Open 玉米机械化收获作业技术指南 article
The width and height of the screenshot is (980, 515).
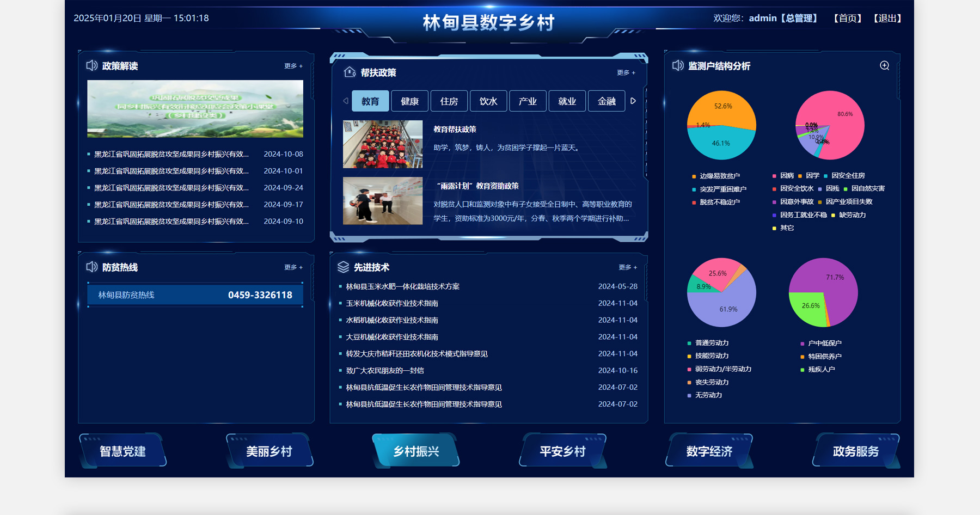click(392, 303)
